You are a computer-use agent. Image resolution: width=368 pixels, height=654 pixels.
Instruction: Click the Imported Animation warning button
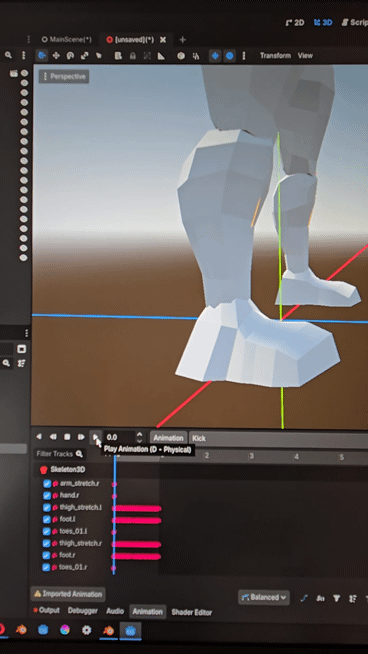[68, 594]
